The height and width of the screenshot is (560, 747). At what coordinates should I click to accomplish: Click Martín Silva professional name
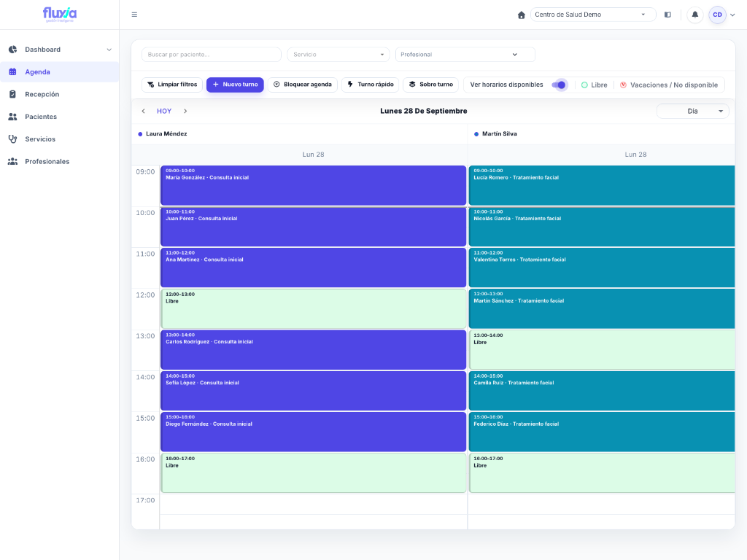click(499, 134)
